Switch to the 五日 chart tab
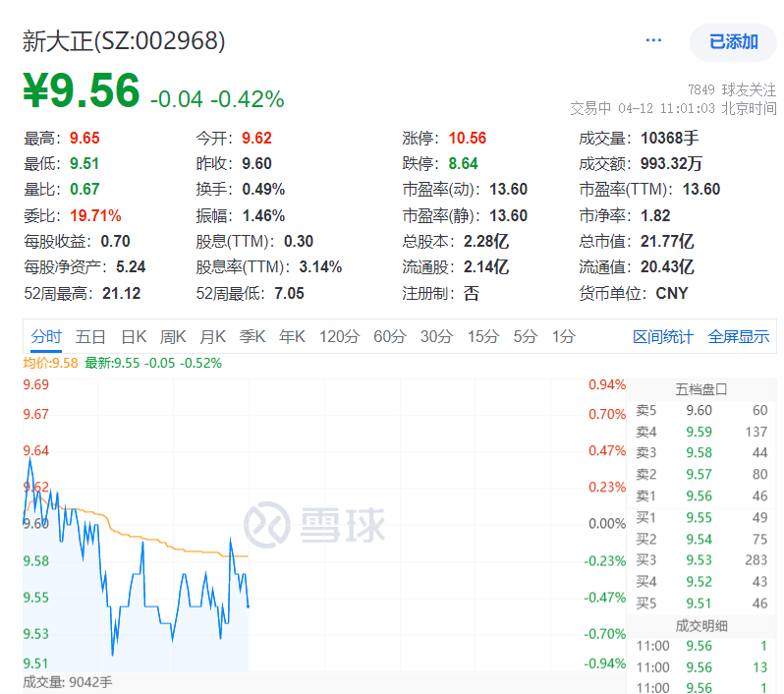 (x=90, y=337)
